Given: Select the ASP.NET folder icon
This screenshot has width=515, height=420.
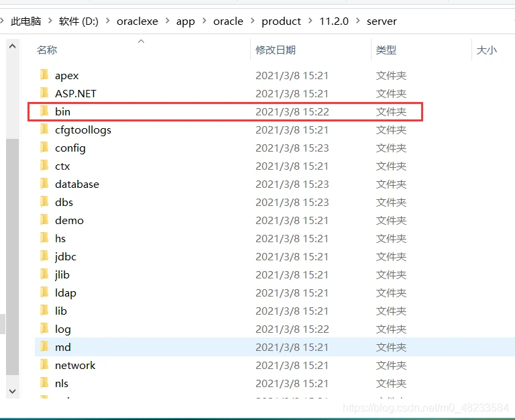Looking at the screenshot, I should click(44, 93).
